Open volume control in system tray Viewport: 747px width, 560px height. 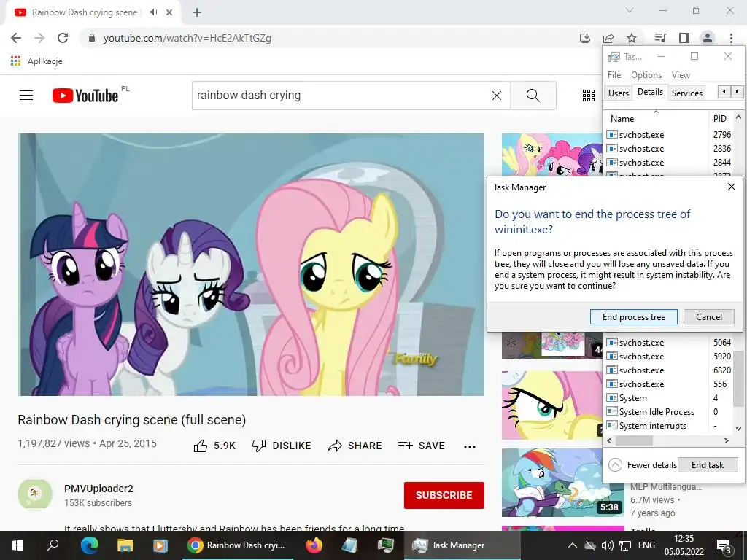(607, 545)
